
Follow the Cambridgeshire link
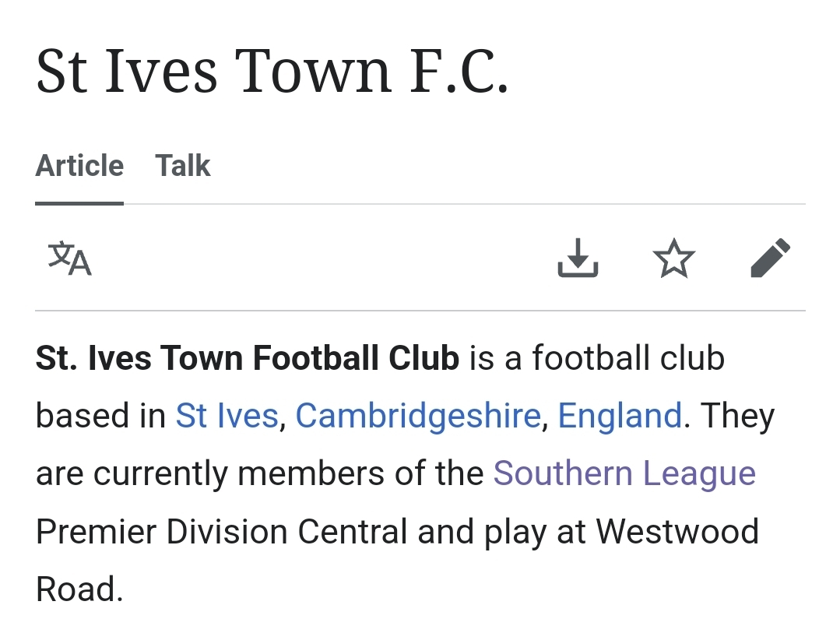pos(418,416)
